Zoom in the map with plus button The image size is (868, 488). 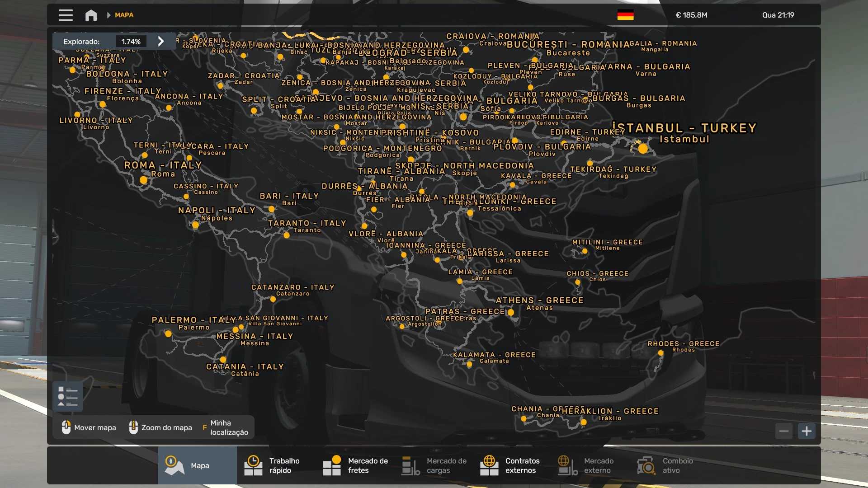[x=807, y=431]
